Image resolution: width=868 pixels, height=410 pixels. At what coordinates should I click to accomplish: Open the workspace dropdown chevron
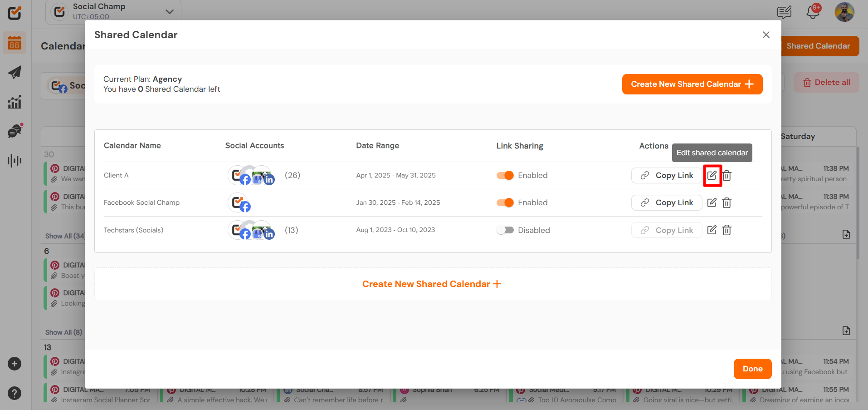[170, 12]
